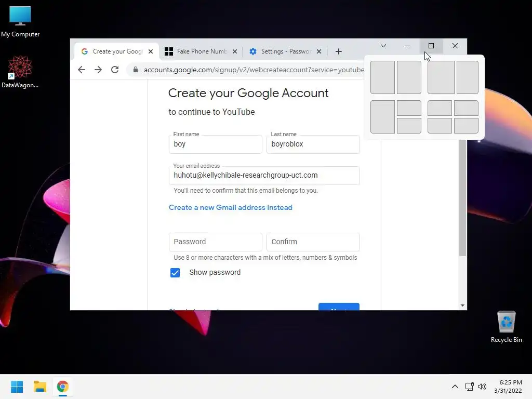
Task: Snap window to left half of two-column layout
Action: pos(382,77)
